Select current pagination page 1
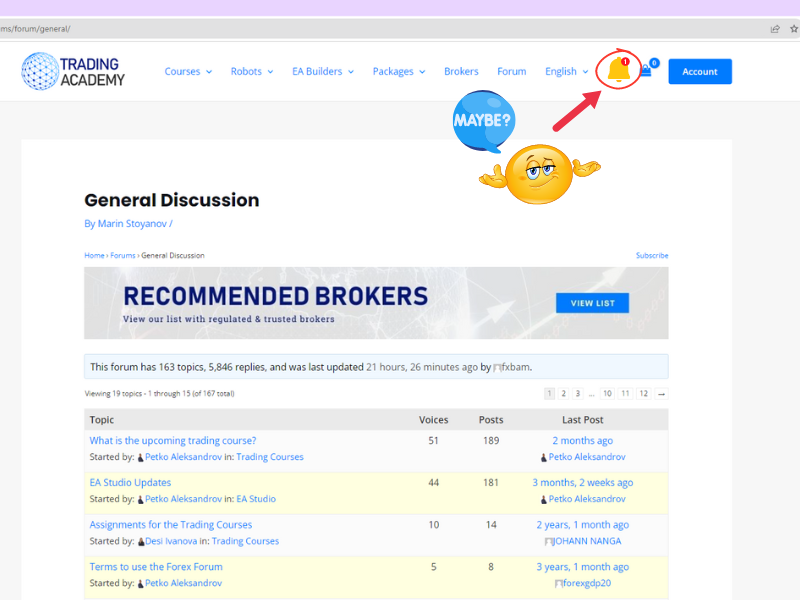This screenshot has height=600, width=800. 549,393
